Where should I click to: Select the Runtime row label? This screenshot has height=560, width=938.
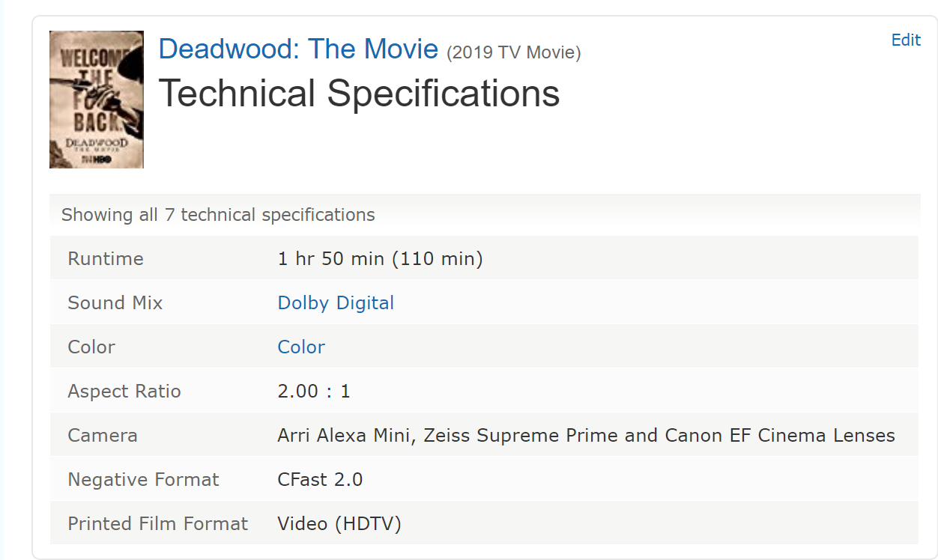coord(106,259)
